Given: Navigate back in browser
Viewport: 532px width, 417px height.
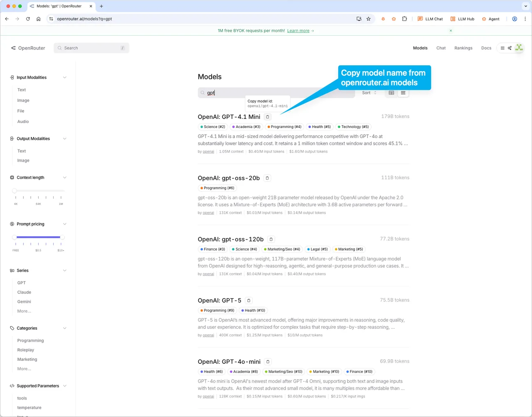Looking at the screenshot, I should click(7, 19).
